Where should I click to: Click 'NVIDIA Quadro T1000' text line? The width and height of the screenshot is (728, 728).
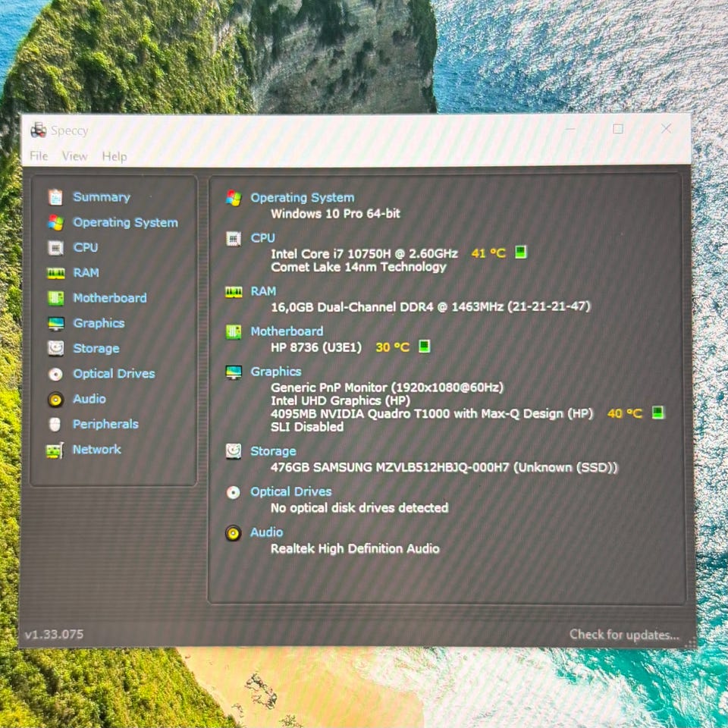431,414
